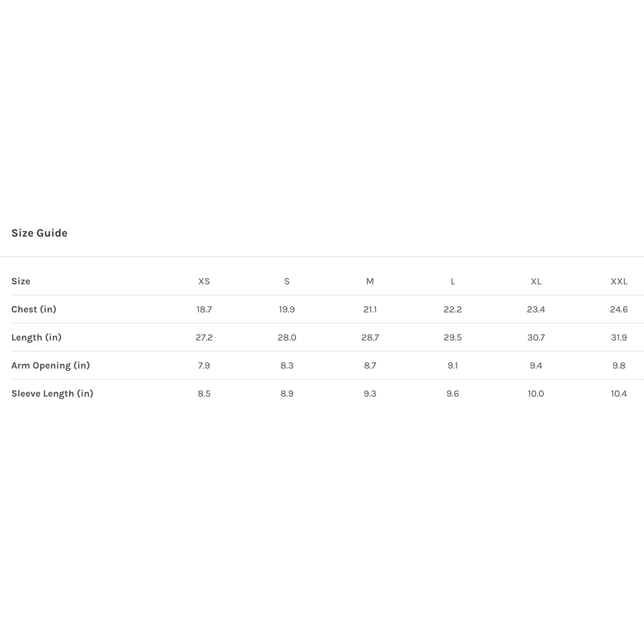The height and width of the screenshot is (644, 644).
Task: Click the 8.5 sleeve length value
Action: pyautogui.click(x=204, y=393)
